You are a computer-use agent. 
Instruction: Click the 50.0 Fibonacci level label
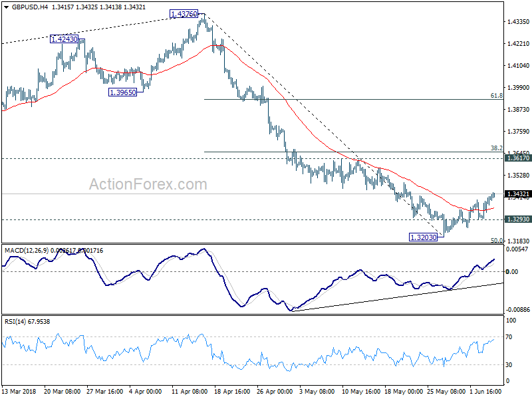click(497, 240)
